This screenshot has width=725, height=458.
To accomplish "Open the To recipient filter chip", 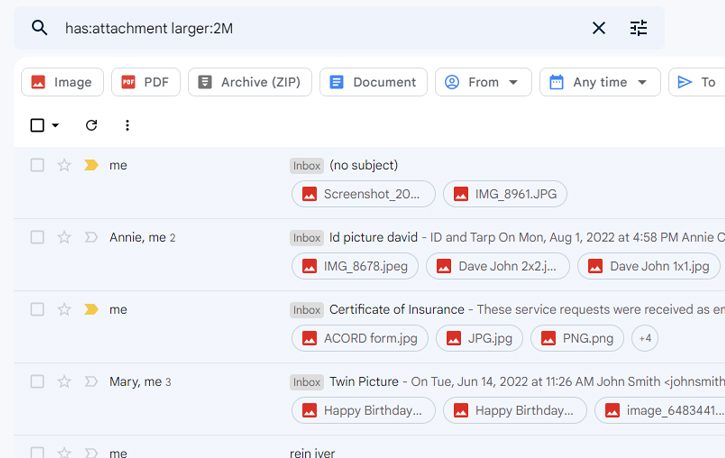I will pos(697,82).
